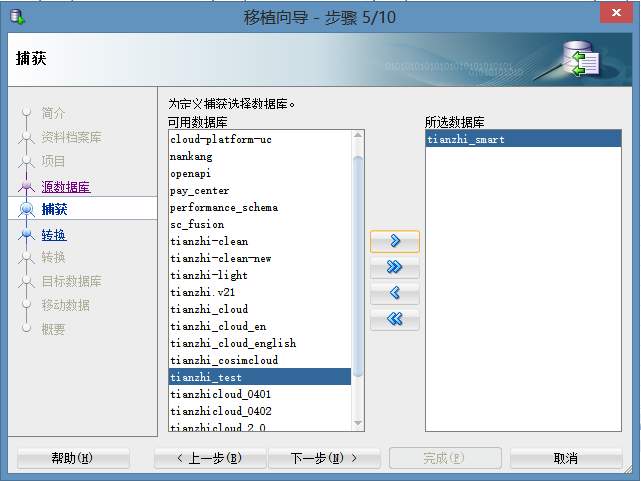
Task: Close the migration wizard window
Action: click(616, 12)
